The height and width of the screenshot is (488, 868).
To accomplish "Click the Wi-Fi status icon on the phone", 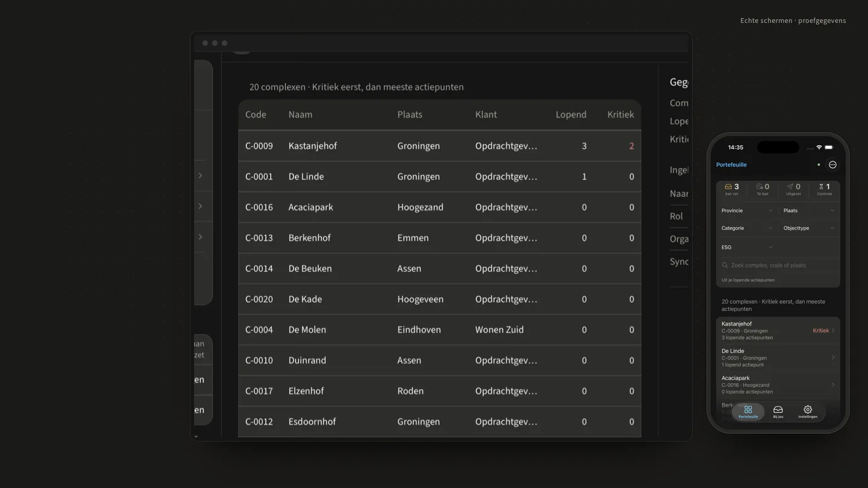I will (x=819, y=147).
